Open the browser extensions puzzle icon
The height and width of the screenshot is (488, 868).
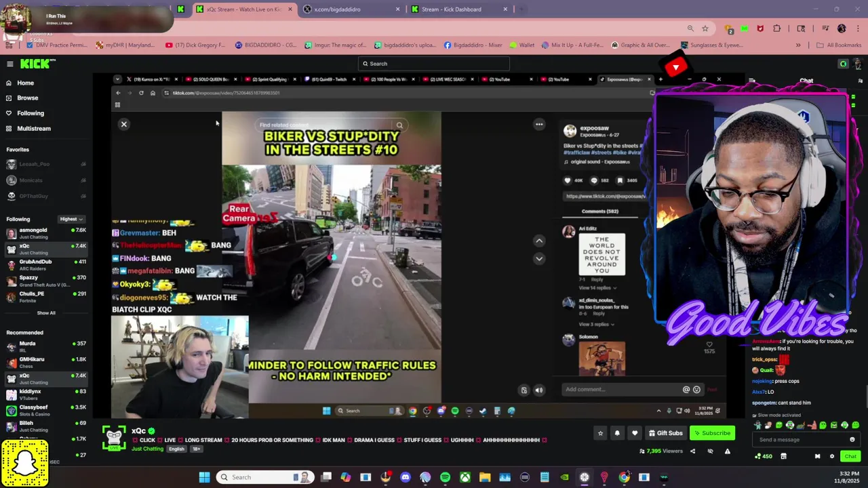(776, 28)
